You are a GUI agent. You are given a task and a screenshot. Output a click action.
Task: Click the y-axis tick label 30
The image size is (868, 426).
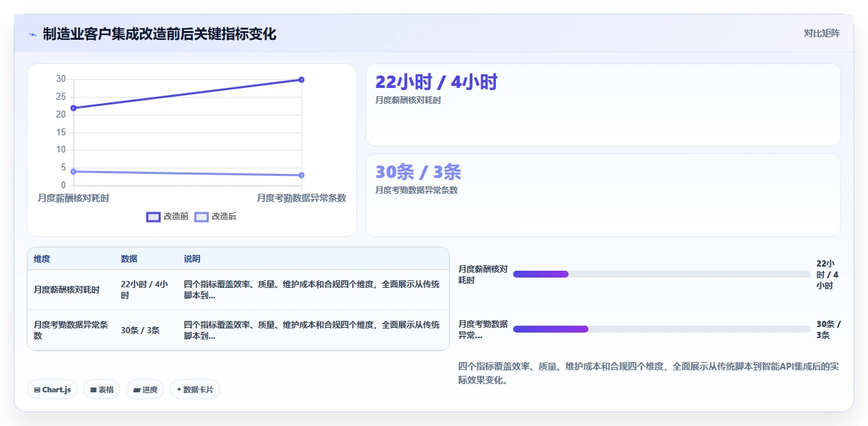pos(61,79)
